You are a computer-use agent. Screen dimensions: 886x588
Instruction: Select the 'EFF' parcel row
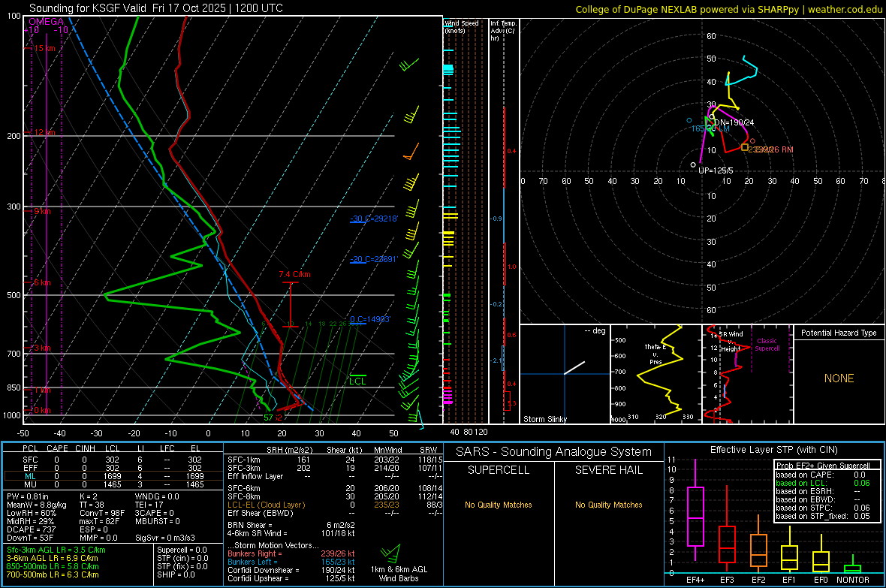113,468
